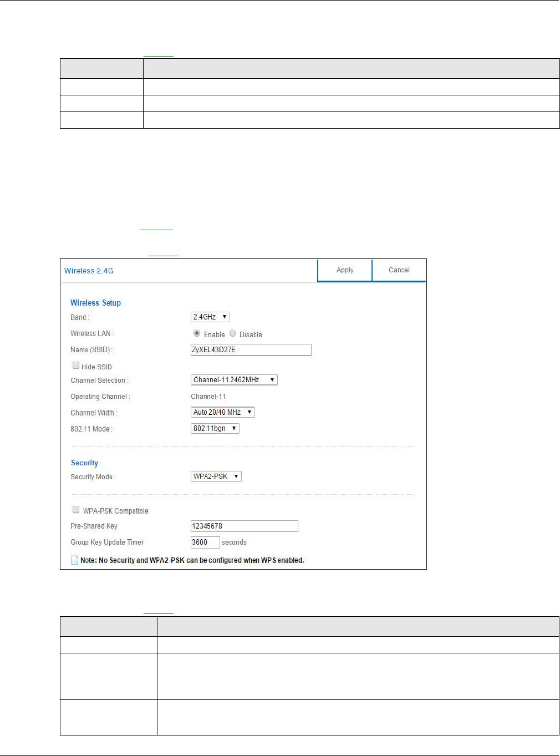Screen dimensions: 560x756
Task: Click the Channel Width label
Action: point(94,413)
